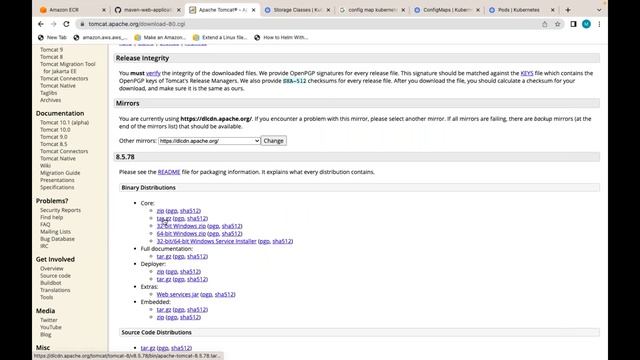Click the Change mirror button

coord(273,141)
